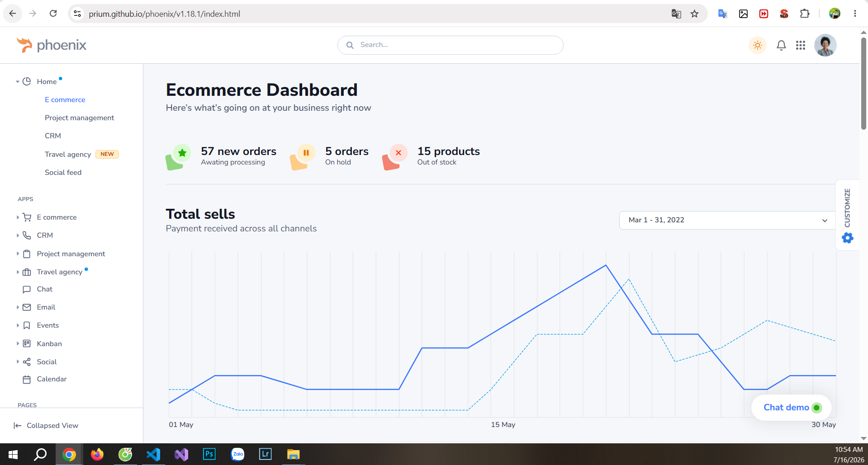Viewport: 868px width, 465px height.
Task: Open the Windows Start menu
Action: pyautogui.click(x=13, y=454)
